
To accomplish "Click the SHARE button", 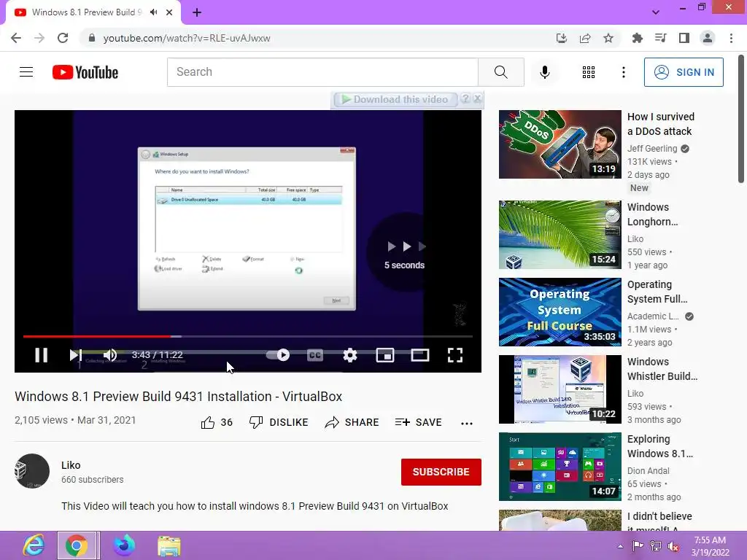I will tap(352, 422).
